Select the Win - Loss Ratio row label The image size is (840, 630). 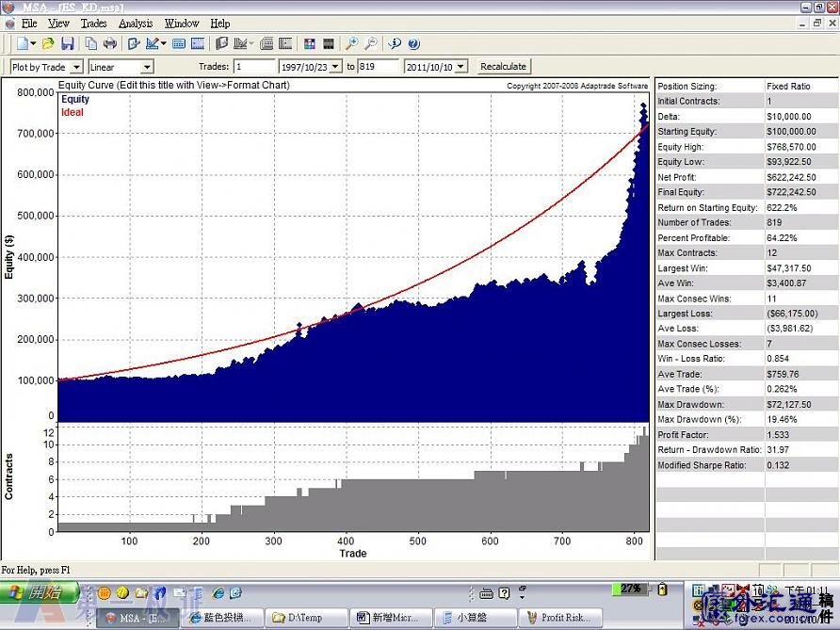pyautogui.click(x=691, y=359)
